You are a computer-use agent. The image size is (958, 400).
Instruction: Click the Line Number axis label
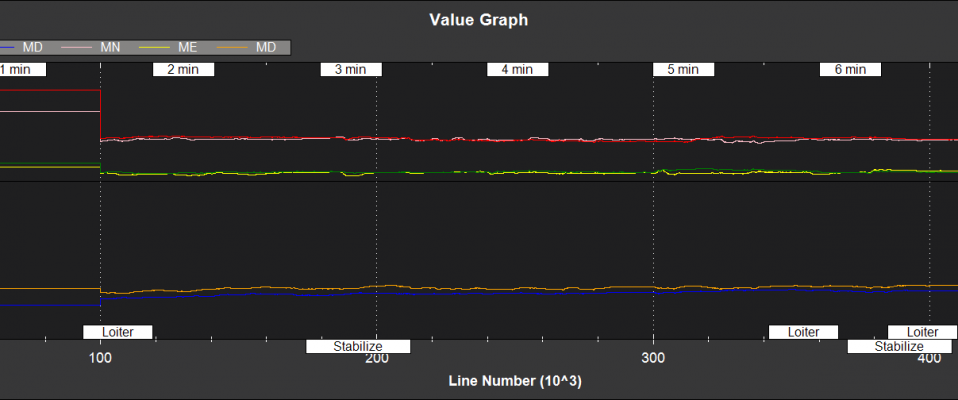pos(478,383)
